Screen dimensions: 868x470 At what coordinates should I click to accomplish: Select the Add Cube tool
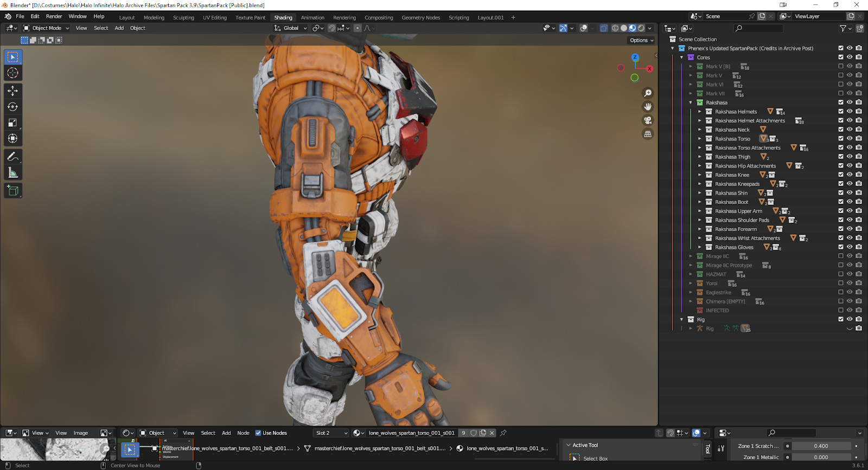[x=13, y=191]
